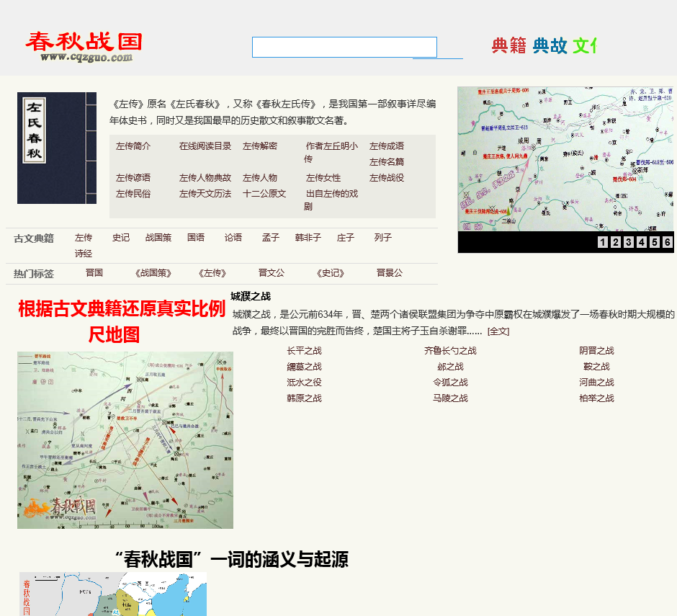Open the 左传女性 link
Image resolution: width=677 pixels, height=616 pixels.
(323, 177)
